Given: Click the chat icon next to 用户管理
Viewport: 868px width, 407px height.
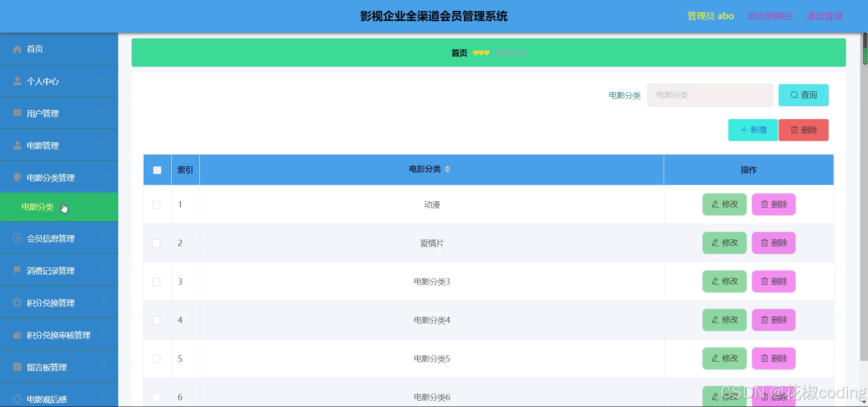Looking at the screenshot, I should pyautogui.click(x=17, y=113).
